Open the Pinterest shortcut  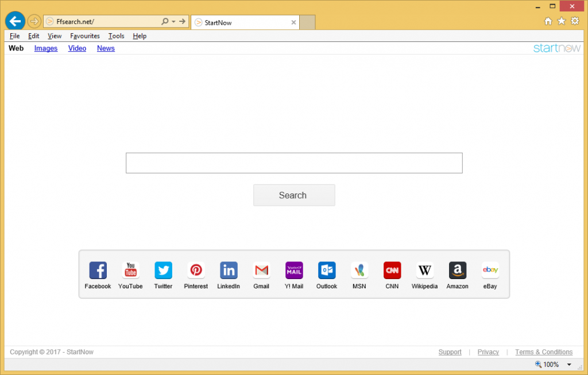[x=196, y=270]
